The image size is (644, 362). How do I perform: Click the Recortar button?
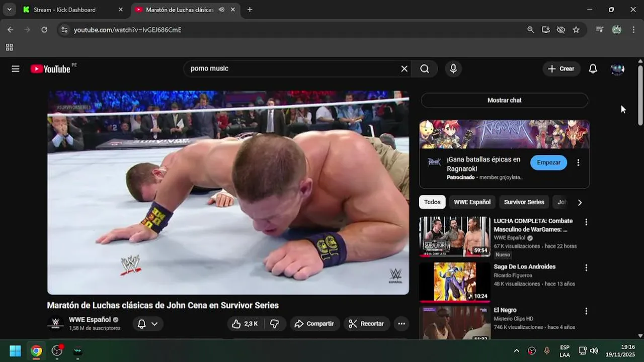point(367,324)
